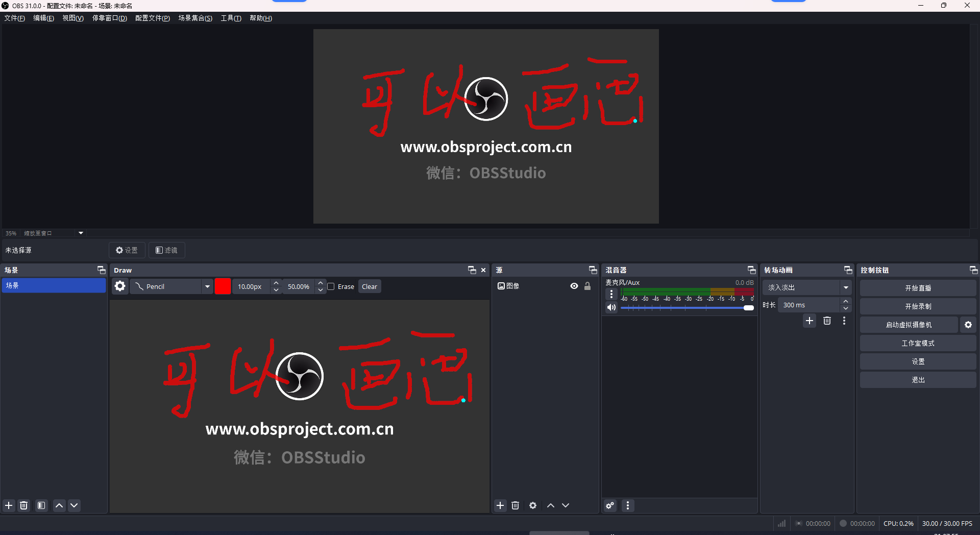
Task: Move source down arrow in Sources dock
Action: tap(566, 505)
